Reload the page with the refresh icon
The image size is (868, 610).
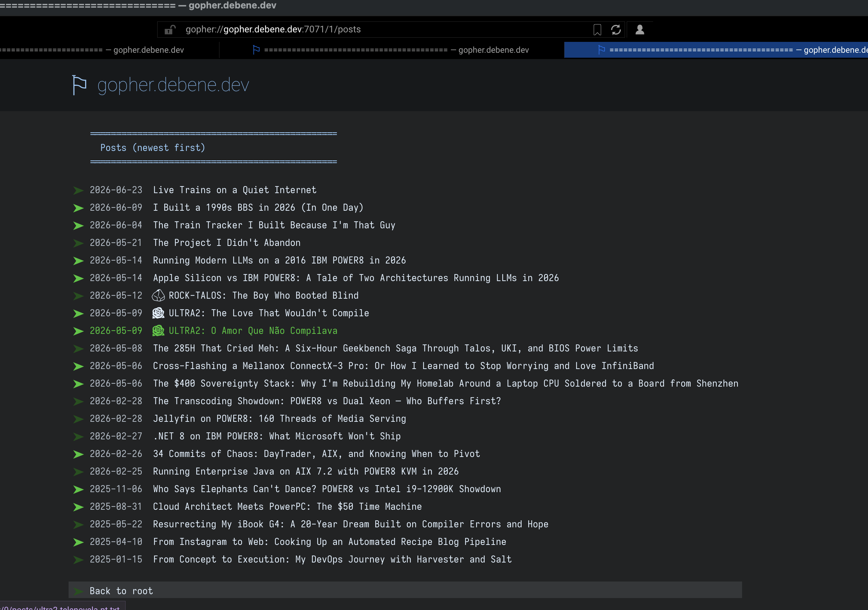tap(616, 30)
